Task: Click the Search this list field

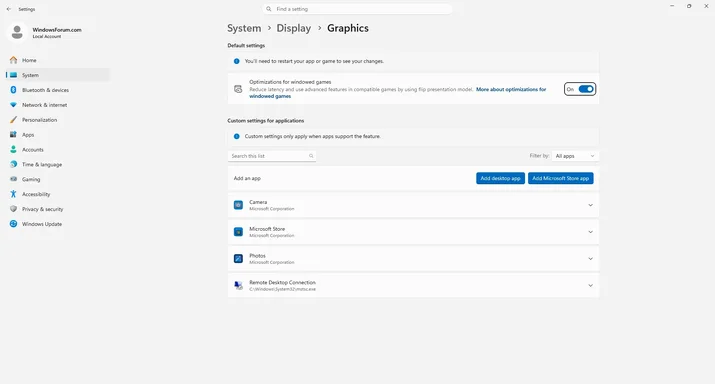Action: coord(272,156)
